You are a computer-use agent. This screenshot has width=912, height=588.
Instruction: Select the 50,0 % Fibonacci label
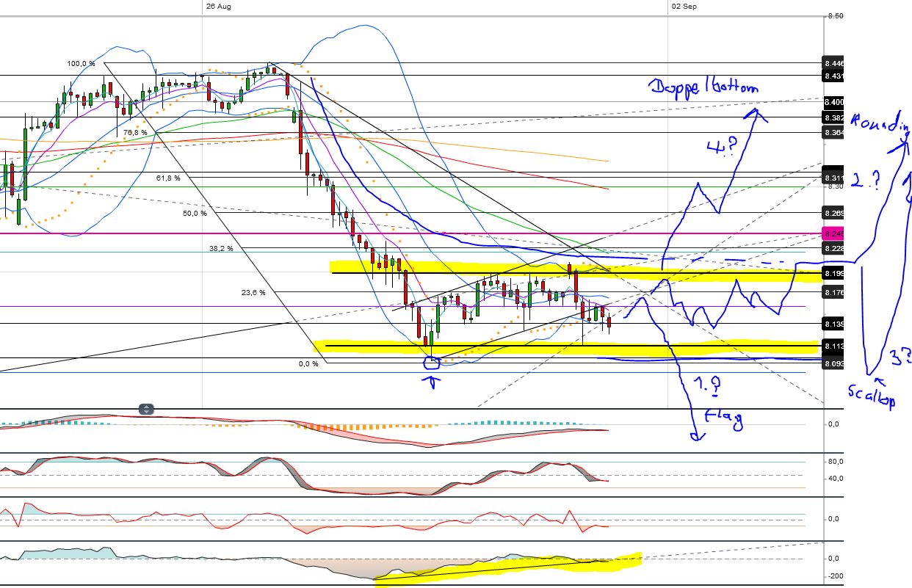point(194,213)
